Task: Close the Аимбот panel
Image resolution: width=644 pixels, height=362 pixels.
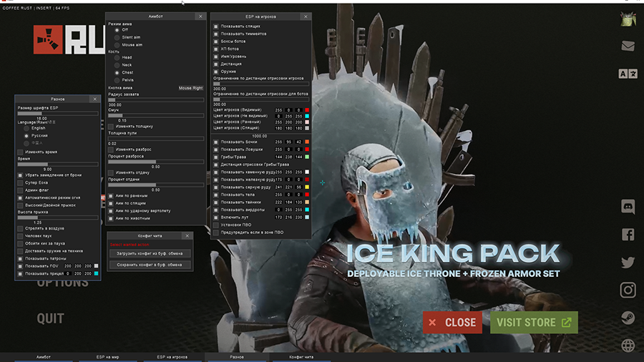Action: [200, 16]
